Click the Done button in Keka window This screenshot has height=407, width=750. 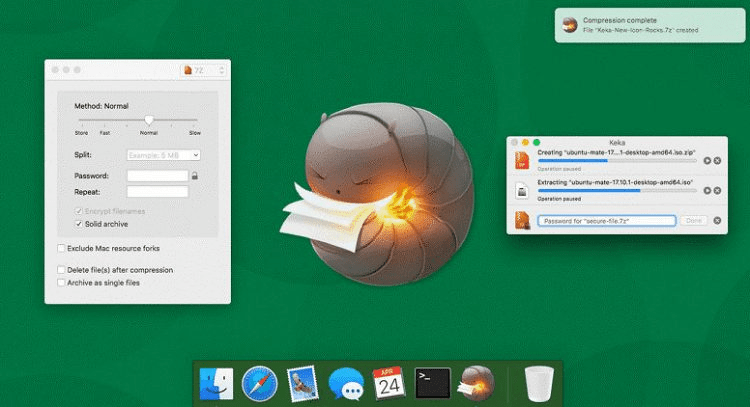694,220
